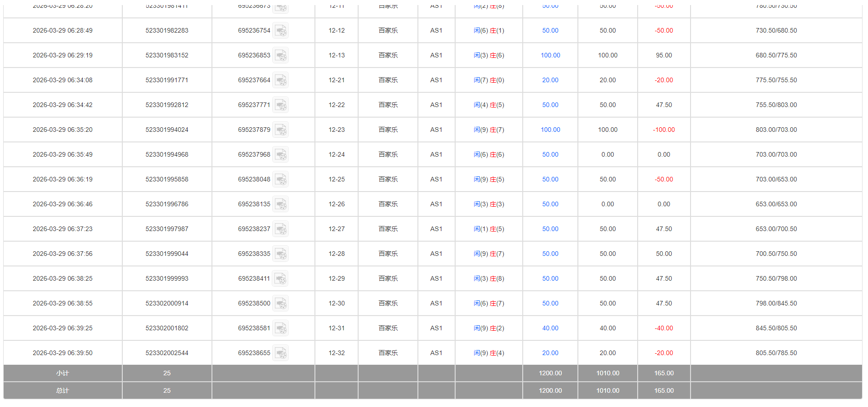This screenshot has width=868, height=407.
Task: Click the 总计 total label
Action: [x=63, y=390]
